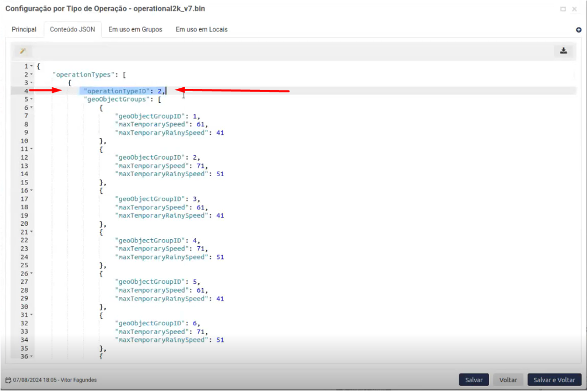Select the Conteúdo JSON tab
This screenshot has width=588, height=391.
72,29
